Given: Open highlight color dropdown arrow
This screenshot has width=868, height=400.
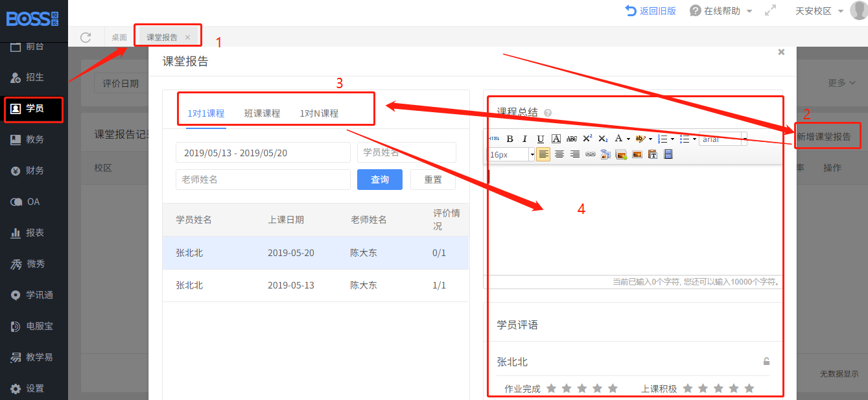Looking at the screenshot, I should coord(650,139).
